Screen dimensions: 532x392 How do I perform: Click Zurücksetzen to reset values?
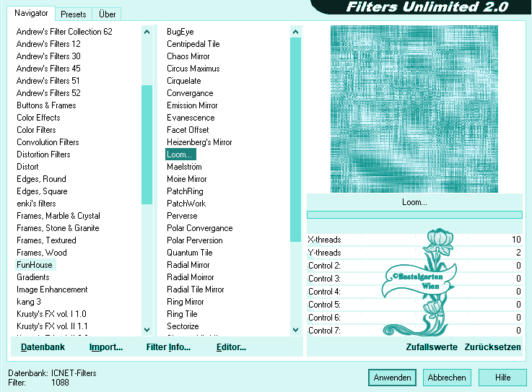tap(492, 347)
